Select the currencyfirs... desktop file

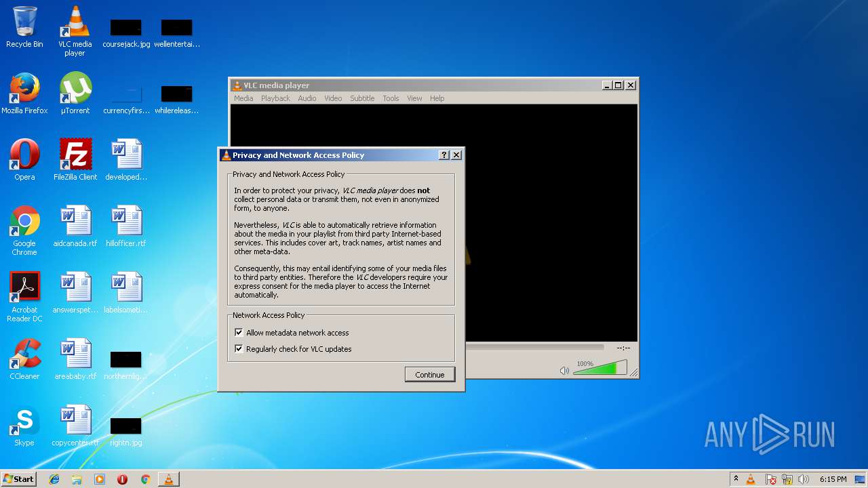126,100
